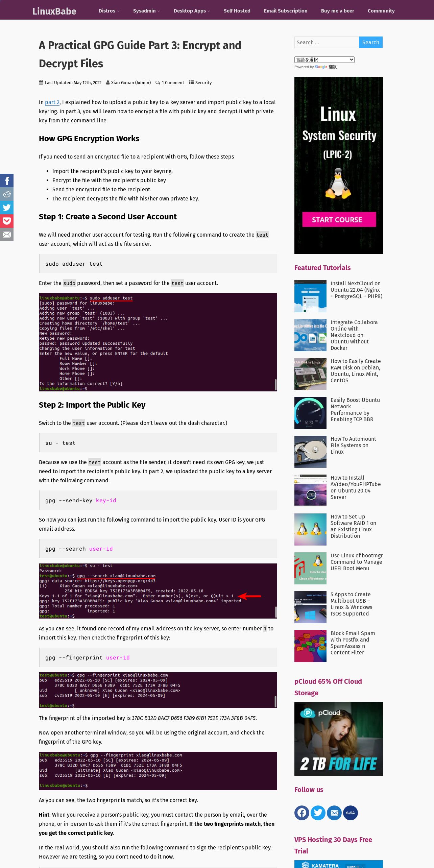Screen dimensions: 434x868
Task: Open Follow us Facebook circle icon
Action: pyautogui.click(x=302, y=813)
